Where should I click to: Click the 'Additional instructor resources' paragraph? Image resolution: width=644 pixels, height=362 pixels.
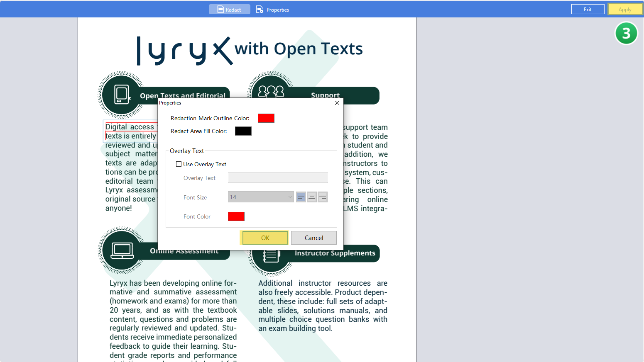tap(323, 306)
